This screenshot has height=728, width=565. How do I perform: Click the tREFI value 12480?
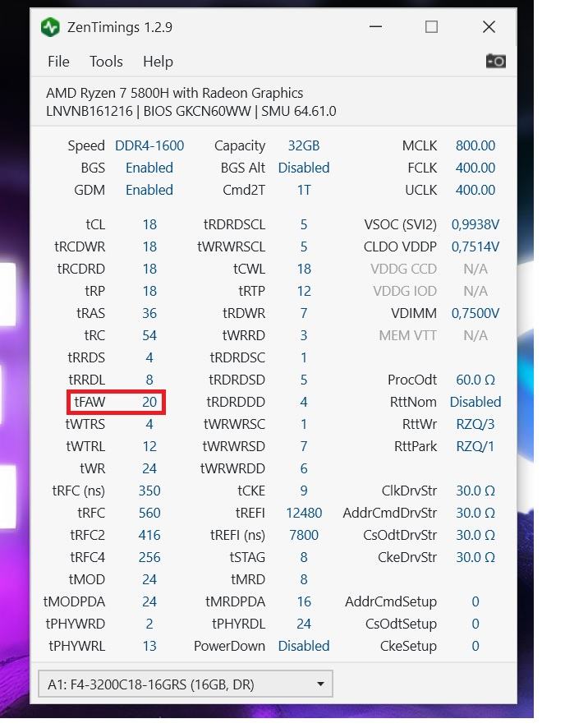pos(304,513)
